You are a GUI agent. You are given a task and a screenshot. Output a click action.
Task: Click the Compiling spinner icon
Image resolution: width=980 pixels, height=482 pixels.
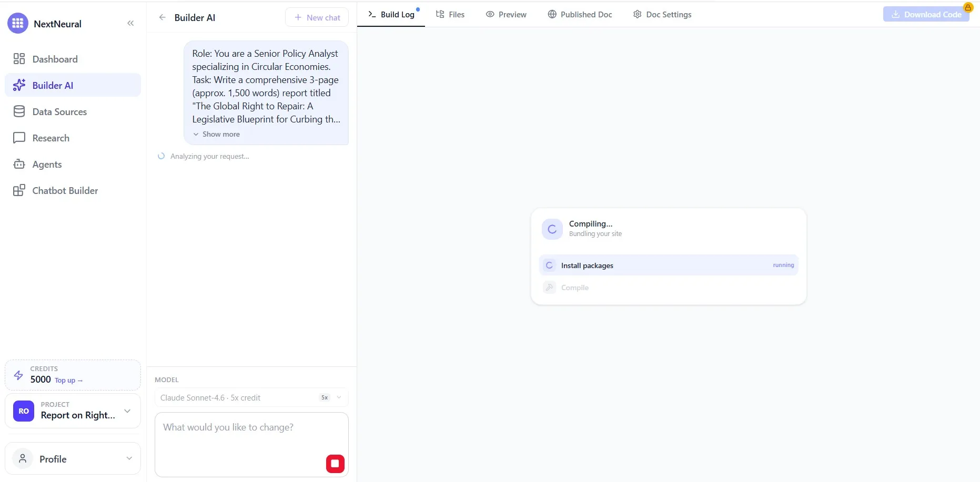pos(552,229)
